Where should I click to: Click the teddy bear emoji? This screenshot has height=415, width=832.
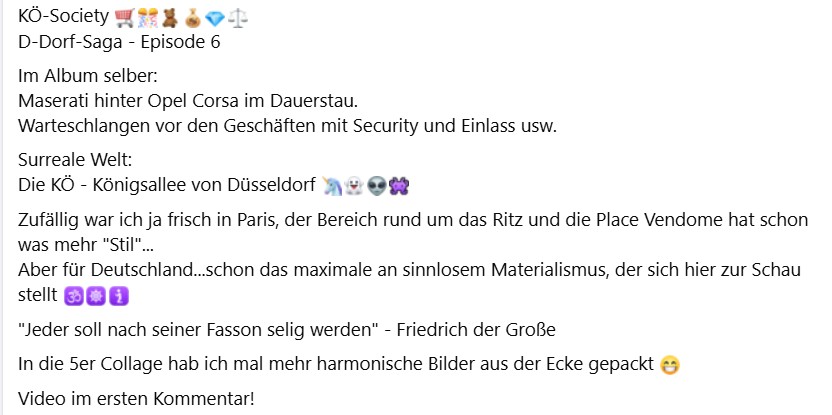pos(172,19)
